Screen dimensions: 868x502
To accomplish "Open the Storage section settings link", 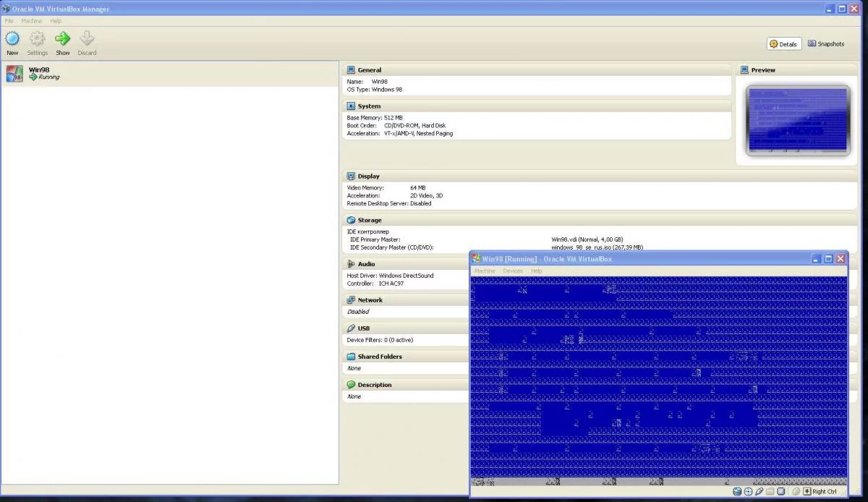I will pos(369,221).
